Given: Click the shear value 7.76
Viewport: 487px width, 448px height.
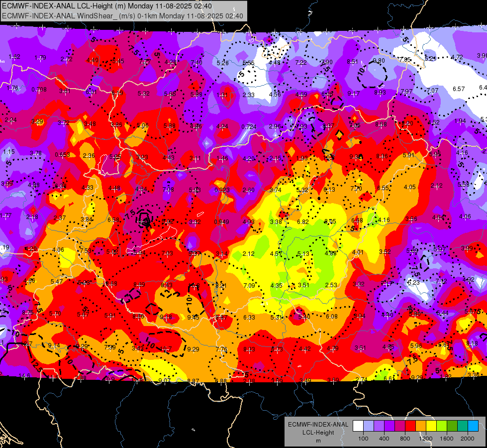Looking at the screenshot, I should (221, 349).
